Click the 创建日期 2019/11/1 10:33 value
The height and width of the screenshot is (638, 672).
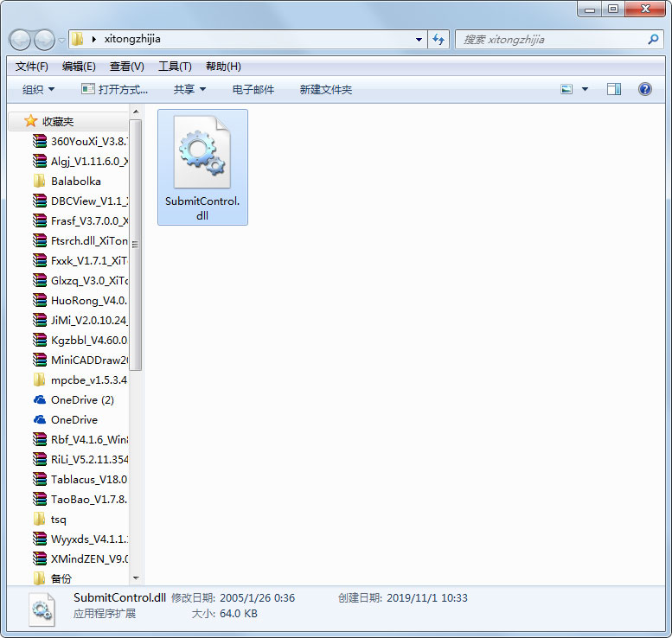427,597
